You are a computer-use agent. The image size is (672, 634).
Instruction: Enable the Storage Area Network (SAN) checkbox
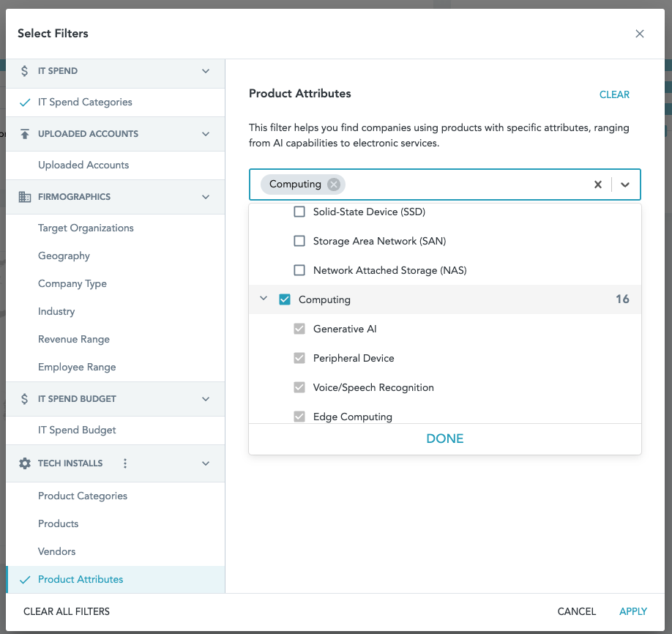(299, 241)
